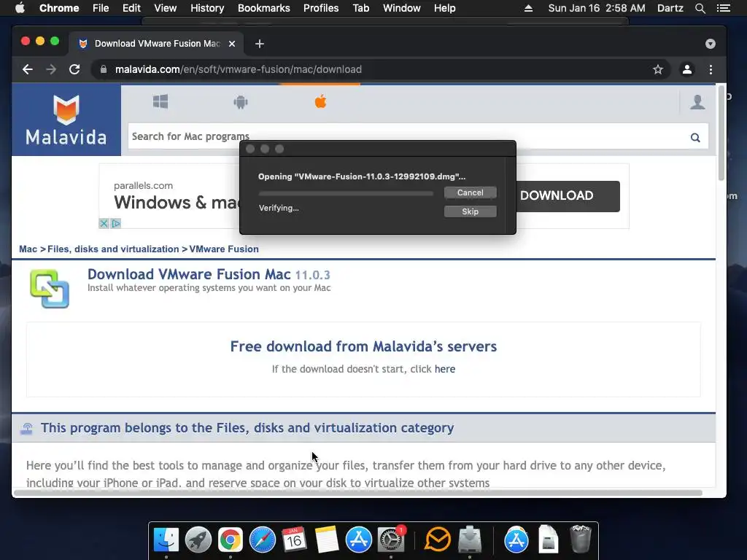This screenshot has width=747, height=560.
Task: Follow the Mac breadcrumb link
Action: 28,249
